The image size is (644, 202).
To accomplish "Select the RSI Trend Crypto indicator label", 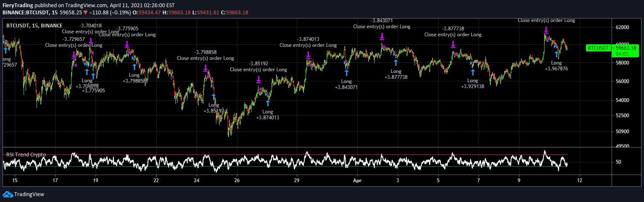I will point(26,155).
